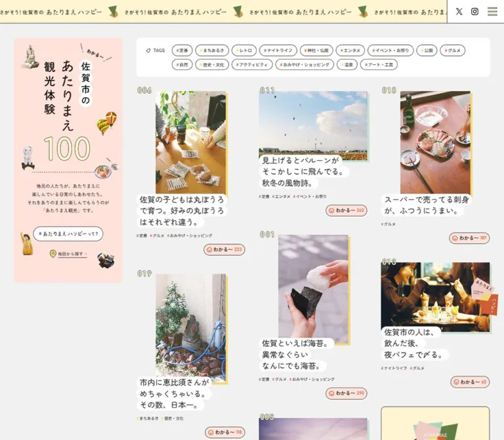
Task: Filter by the #公園 tag
Action: pos(427,50)
